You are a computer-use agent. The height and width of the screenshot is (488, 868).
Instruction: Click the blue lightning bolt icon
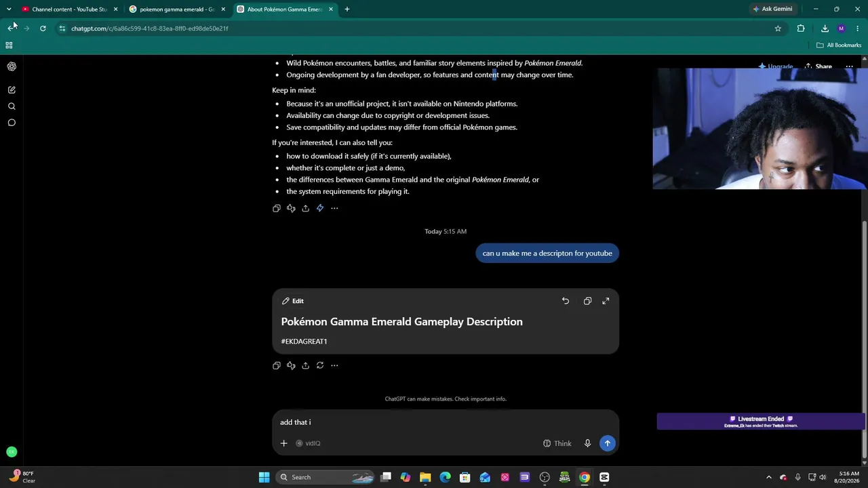(x=320, y=208)
